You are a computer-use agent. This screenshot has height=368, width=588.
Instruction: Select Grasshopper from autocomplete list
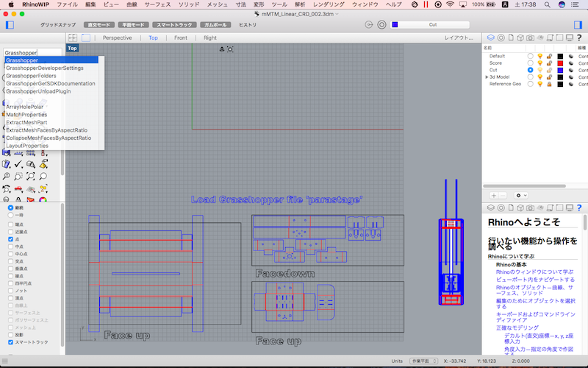51,60
